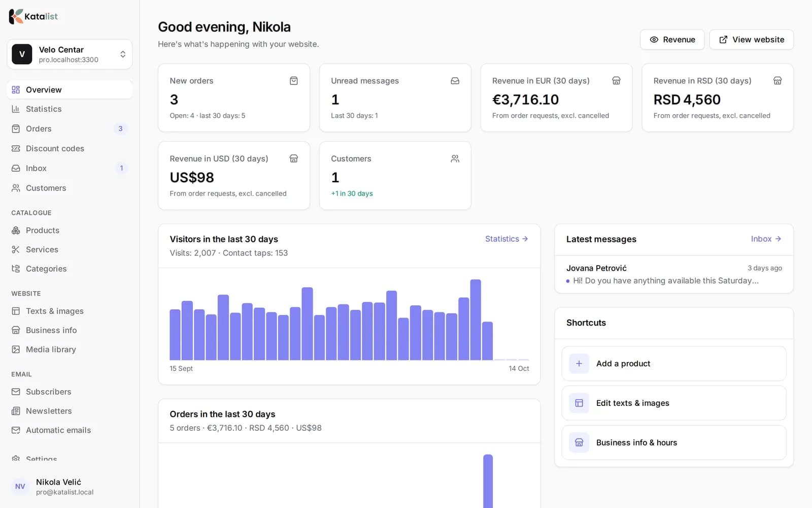Click the people icon on Customers card
812x508 pixels.
[x=455, y=158]
